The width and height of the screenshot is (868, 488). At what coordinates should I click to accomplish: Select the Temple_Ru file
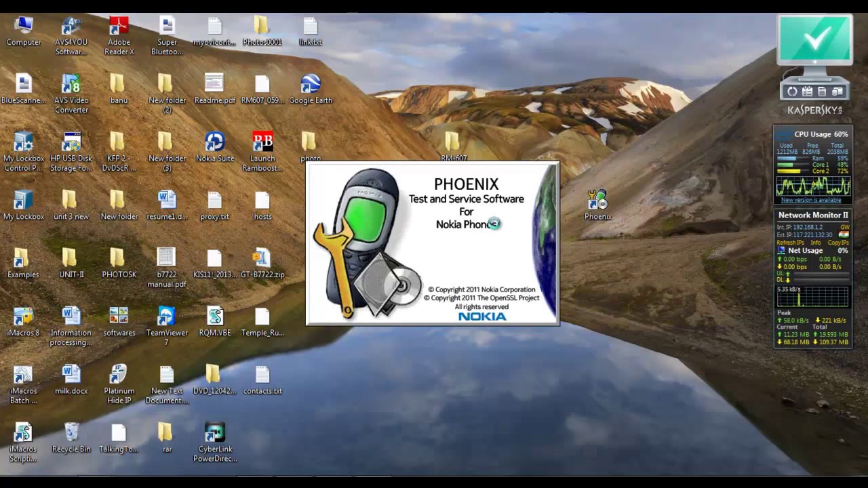[262, 322]
